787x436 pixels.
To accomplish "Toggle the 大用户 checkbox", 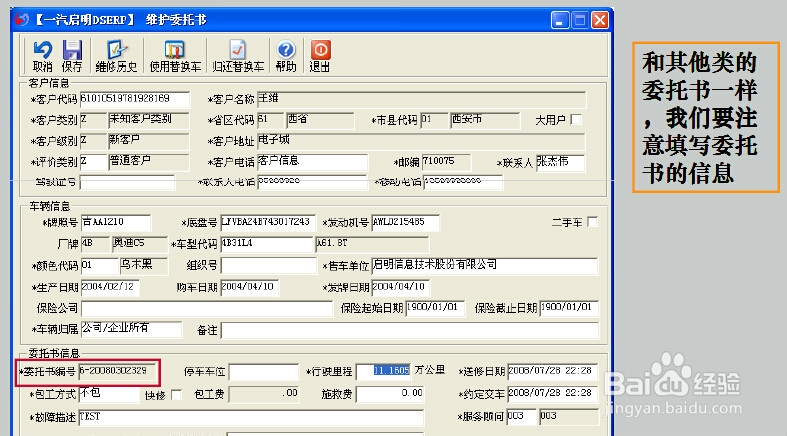I will pos(576,119).
